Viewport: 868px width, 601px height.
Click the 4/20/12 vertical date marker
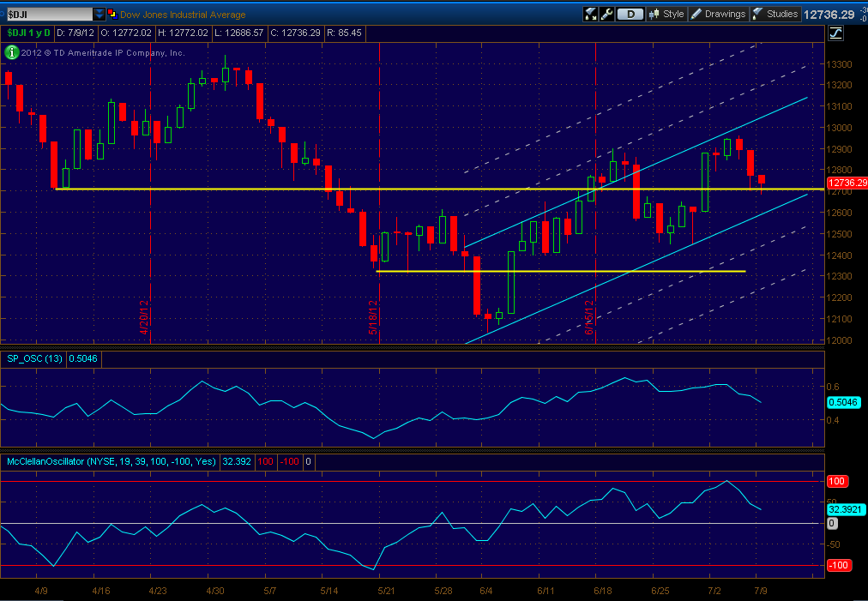[x=144, y=318]
